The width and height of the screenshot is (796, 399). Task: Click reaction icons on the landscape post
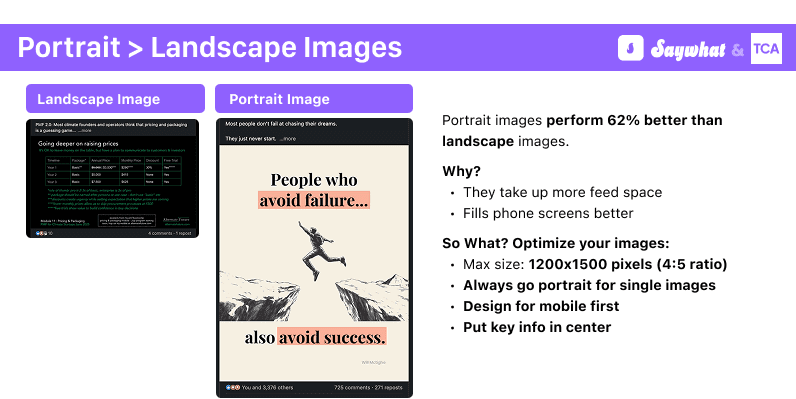(x=41, y=234)
